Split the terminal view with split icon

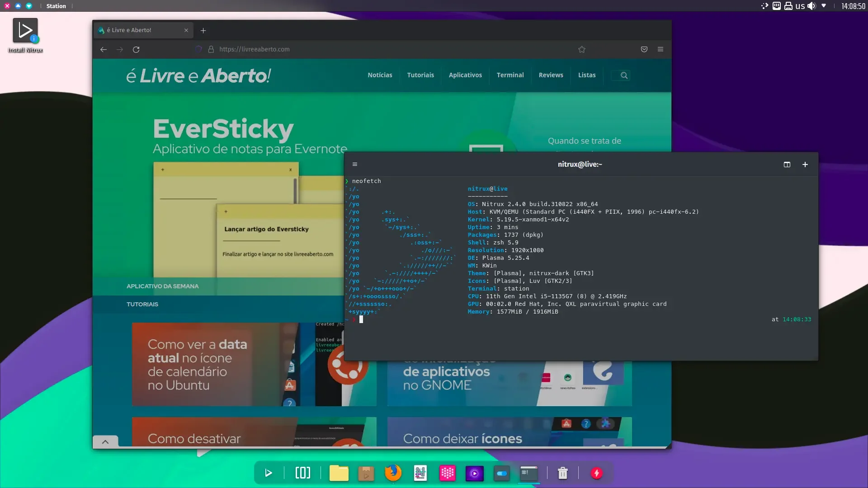pyautogui.click(x=787, y=164)
